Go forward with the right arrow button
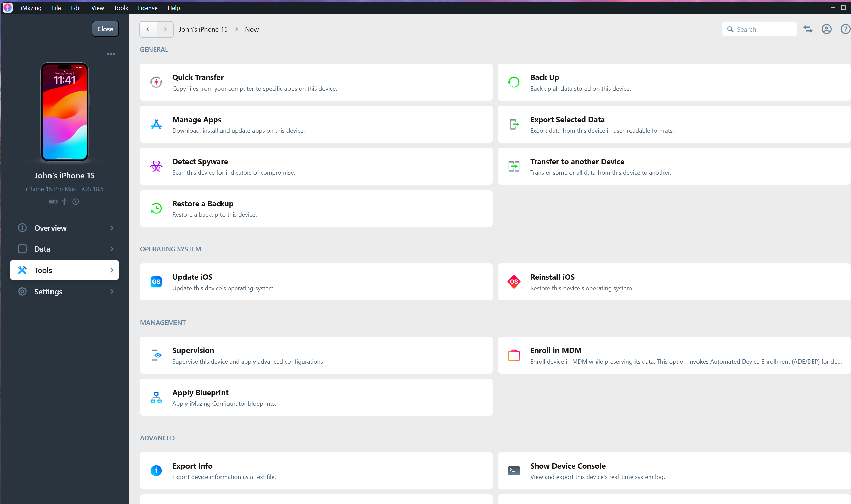Screen dimensions: 851x504 165,29
